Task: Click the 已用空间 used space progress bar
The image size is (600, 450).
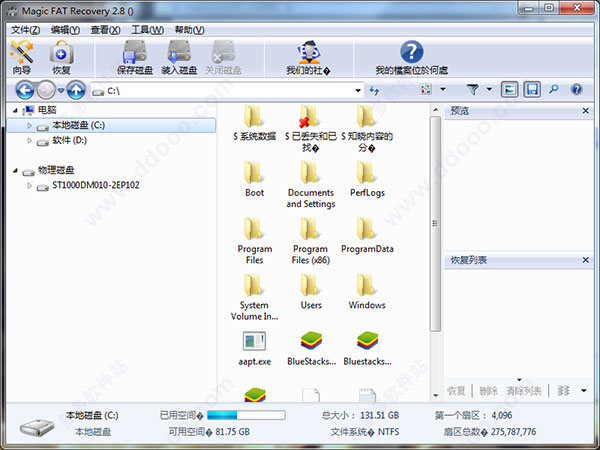Action: 246,415
